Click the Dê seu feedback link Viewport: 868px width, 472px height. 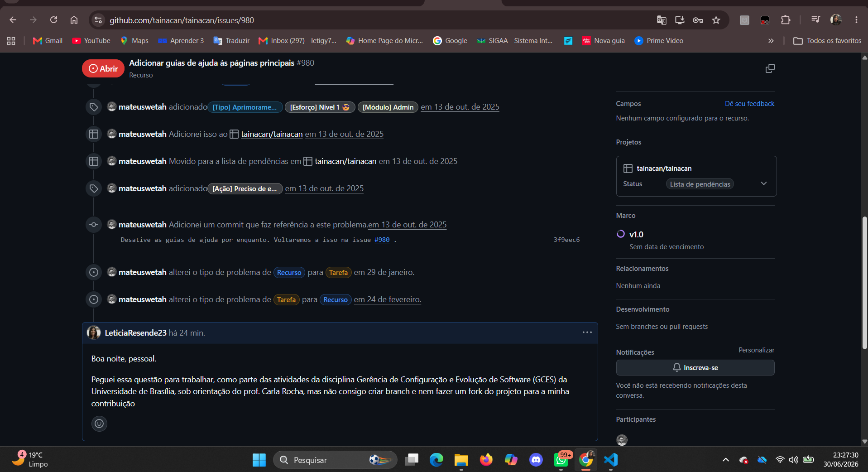(749, 104)
